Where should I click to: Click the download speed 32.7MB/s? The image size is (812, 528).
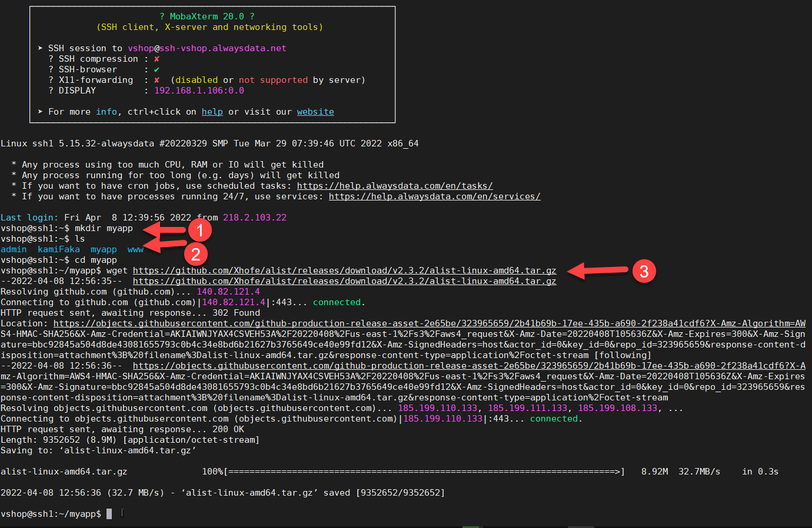(x=699, y=472)
